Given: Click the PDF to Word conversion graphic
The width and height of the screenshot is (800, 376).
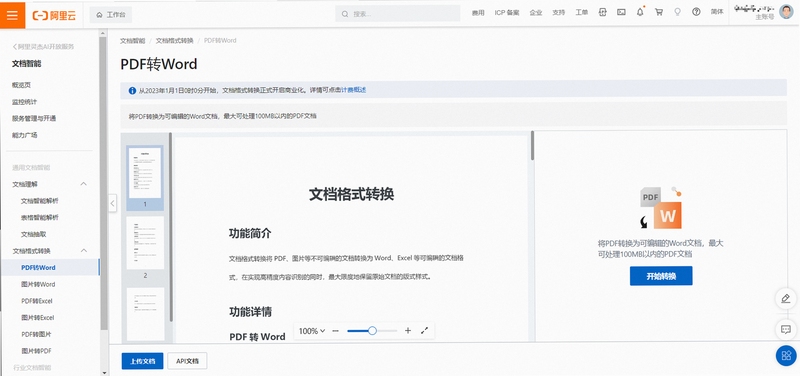Looking at the screenshot, I should point(661,208).
